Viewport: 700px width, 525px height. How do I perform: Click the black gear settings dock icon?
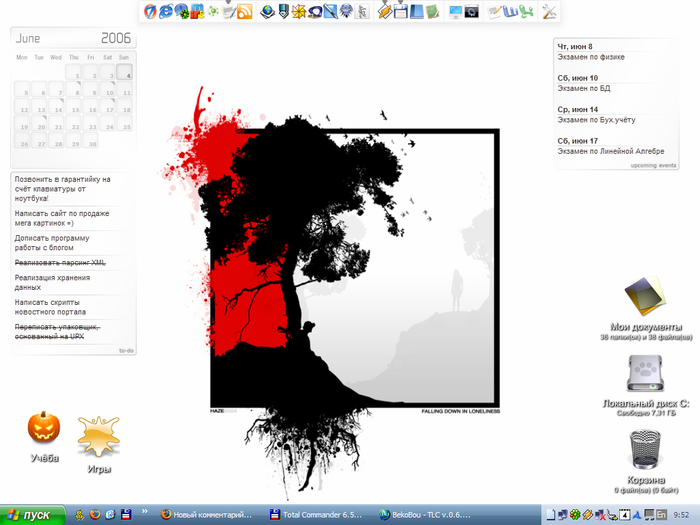pos(471,11)
